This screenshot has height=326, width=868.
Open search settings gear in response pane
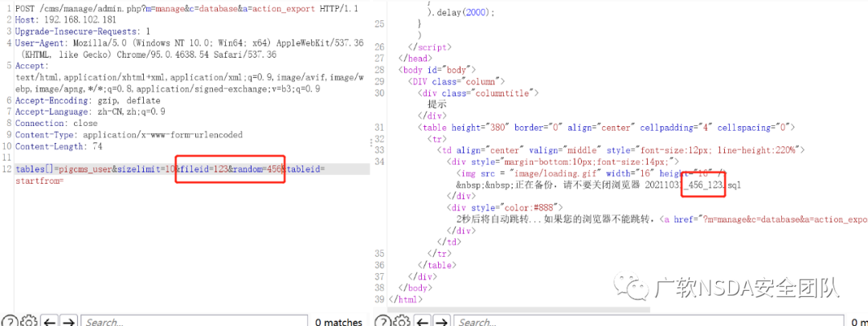click(402, 321)
